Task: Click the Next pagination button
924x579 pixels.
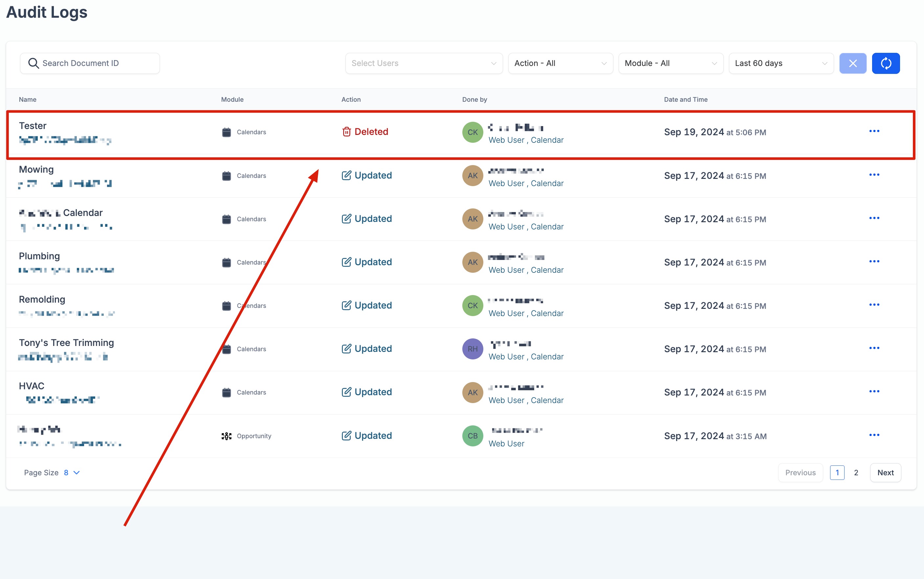Action: point(885,473)
